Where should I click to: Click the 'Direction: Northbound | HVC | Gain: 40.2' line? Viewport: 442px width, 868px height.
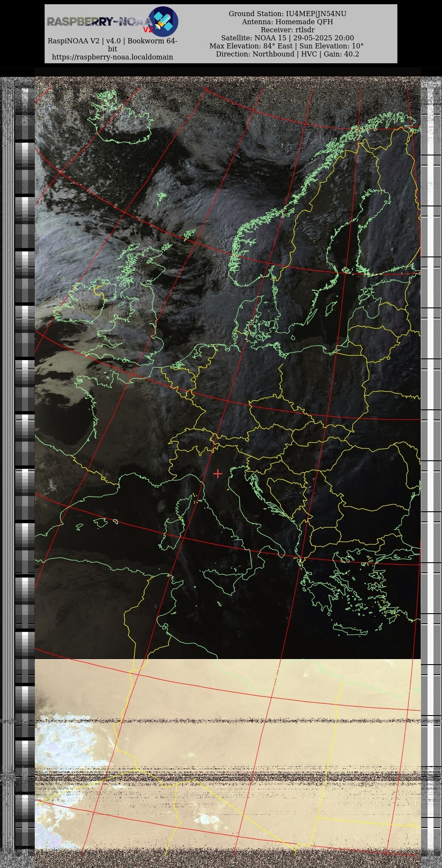pos(287,54)
